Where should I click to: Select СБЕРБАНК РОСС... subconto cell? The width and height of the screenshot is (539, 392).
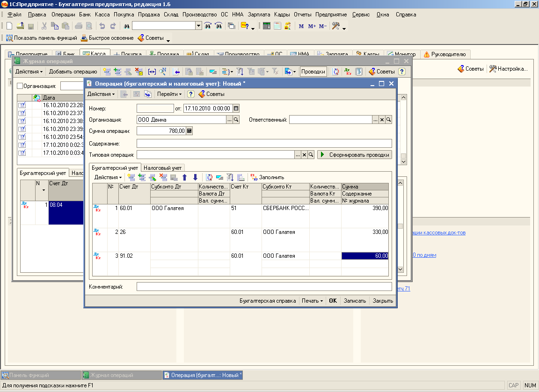tap(285, 208)
